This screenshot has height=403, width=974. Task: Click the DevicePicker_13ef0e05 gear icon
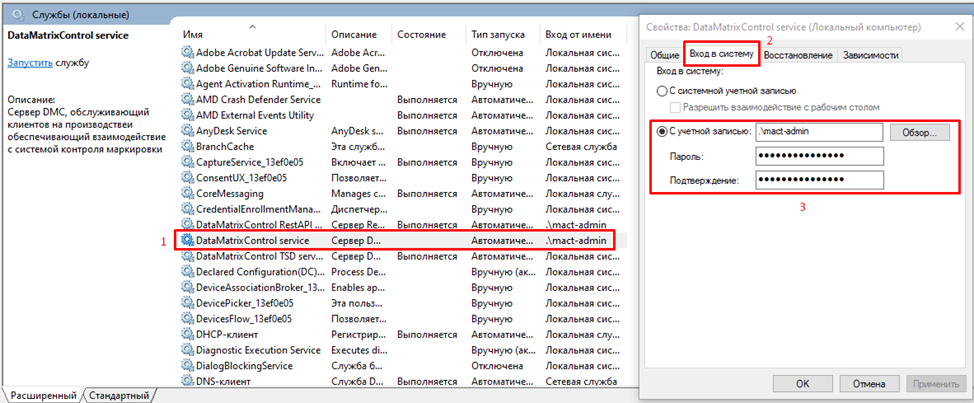(188, 303)
